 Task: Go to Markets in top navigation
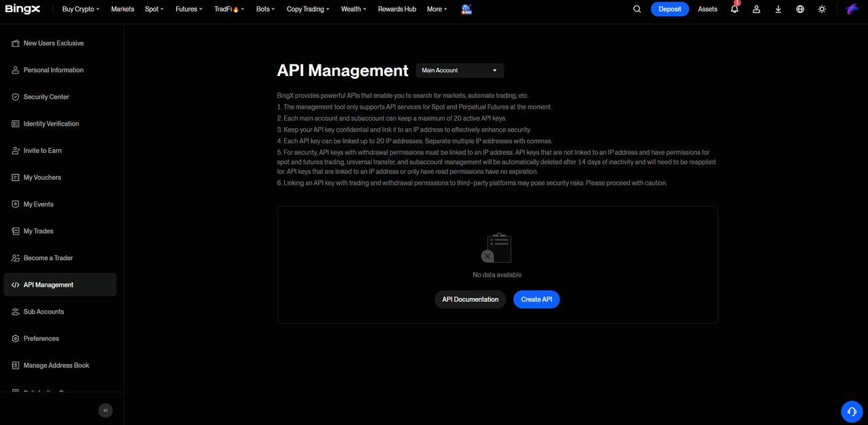(x=123, y=9)
